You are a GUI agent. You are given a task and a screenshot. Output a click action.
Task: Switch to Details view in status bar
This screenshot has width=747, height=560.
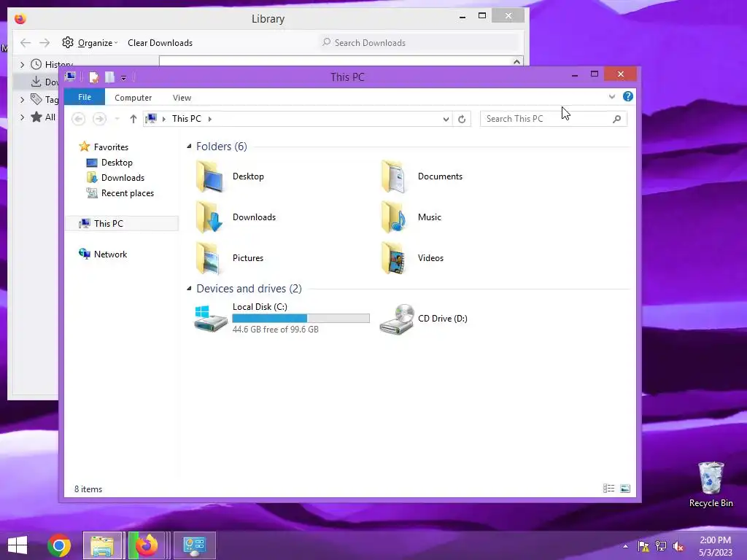point(608,489)
